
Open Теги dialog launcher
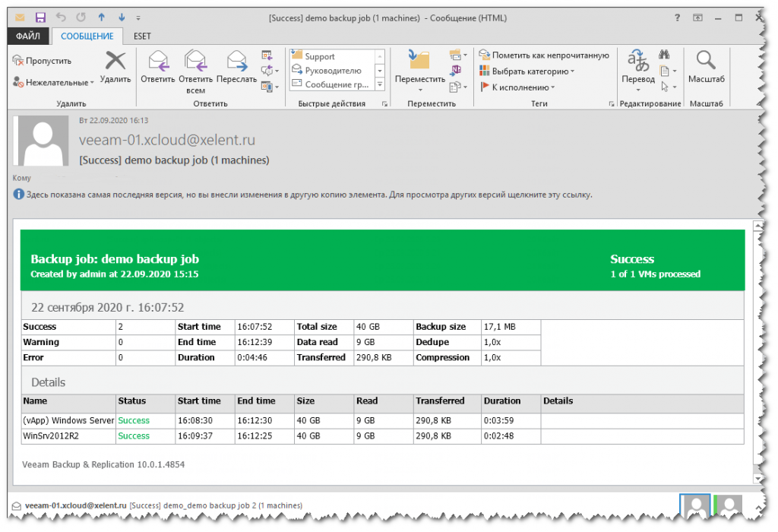pyautogui.click(x=612, y=103)
